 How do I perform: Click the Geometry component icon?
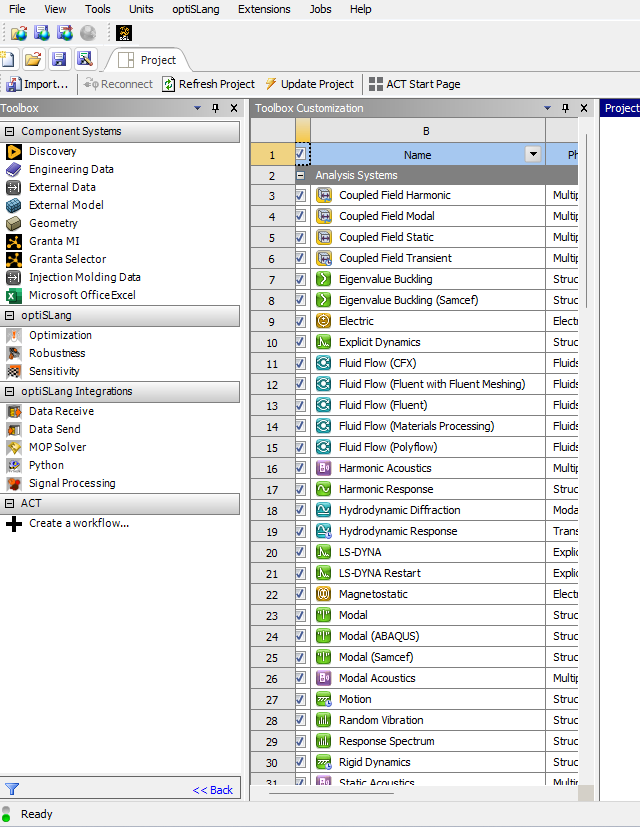[x=14, y=223]
